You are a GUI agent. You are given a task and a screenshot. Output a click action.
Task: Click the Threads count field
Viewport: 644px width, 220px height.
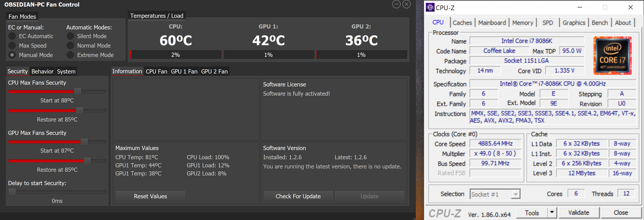click(626, 193)
